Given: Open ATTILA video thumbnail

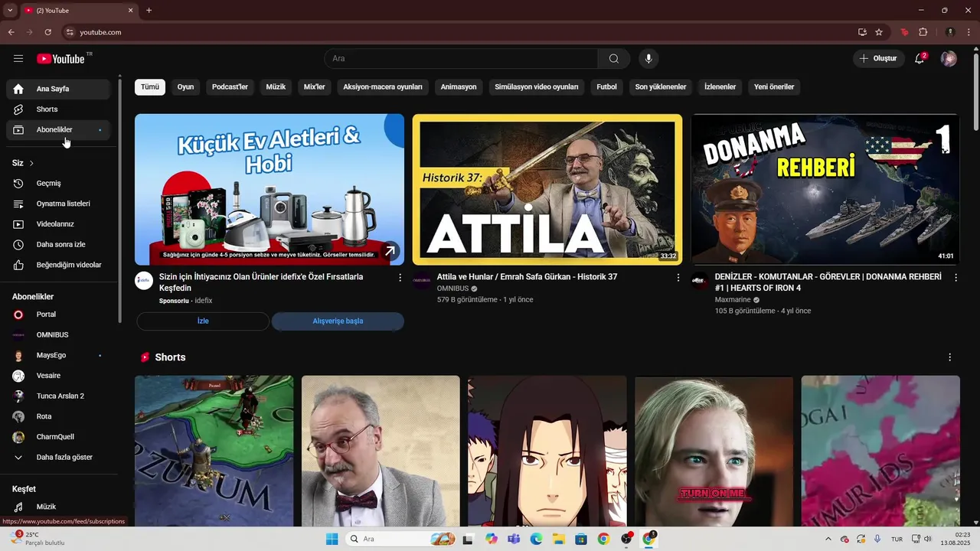Looking at the screenshot, I should (547, 190).
